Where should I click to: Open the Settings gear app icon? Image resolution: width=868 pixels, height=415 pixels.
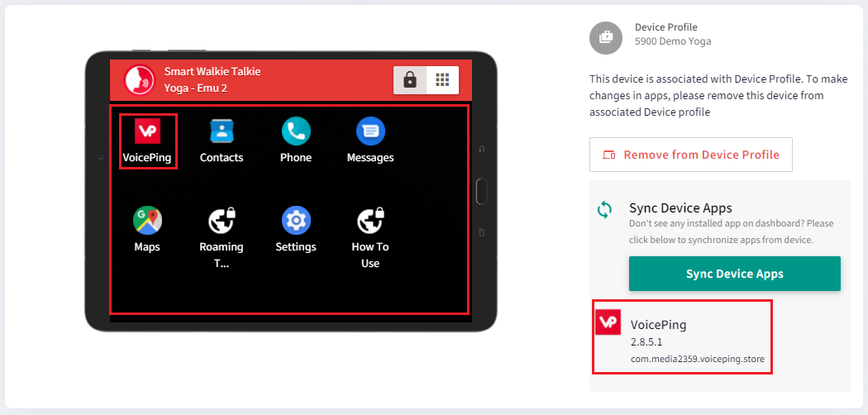[x=296, y=220]
